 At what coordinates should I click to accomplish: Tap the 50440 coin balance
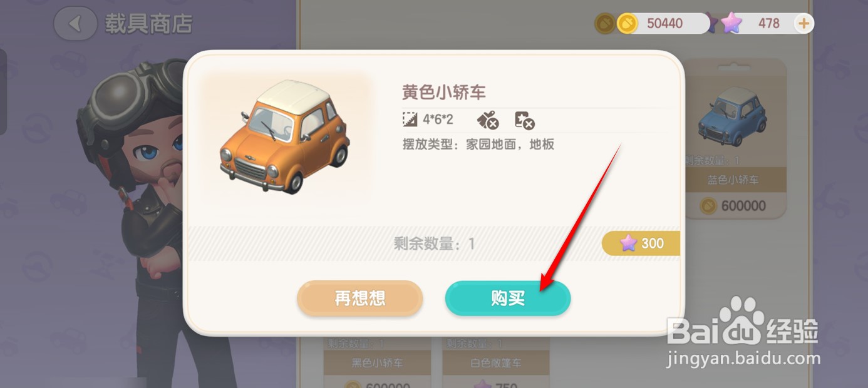click(x=664, y=24)
